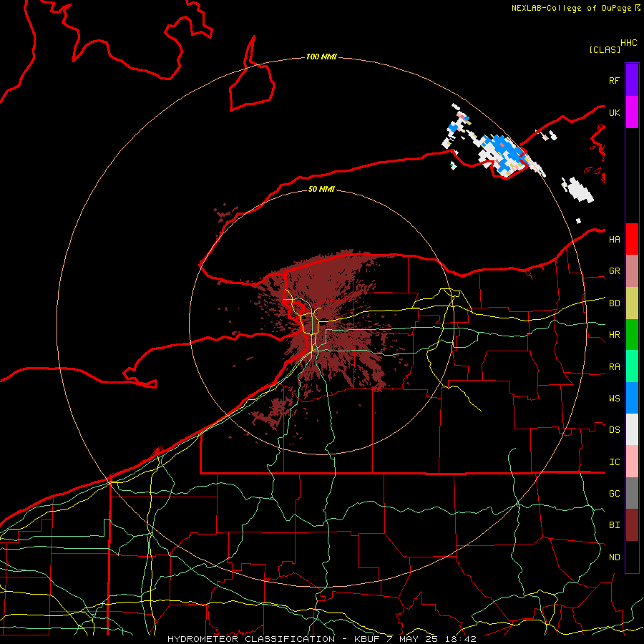Click the GC legend label

pos(614,494)
